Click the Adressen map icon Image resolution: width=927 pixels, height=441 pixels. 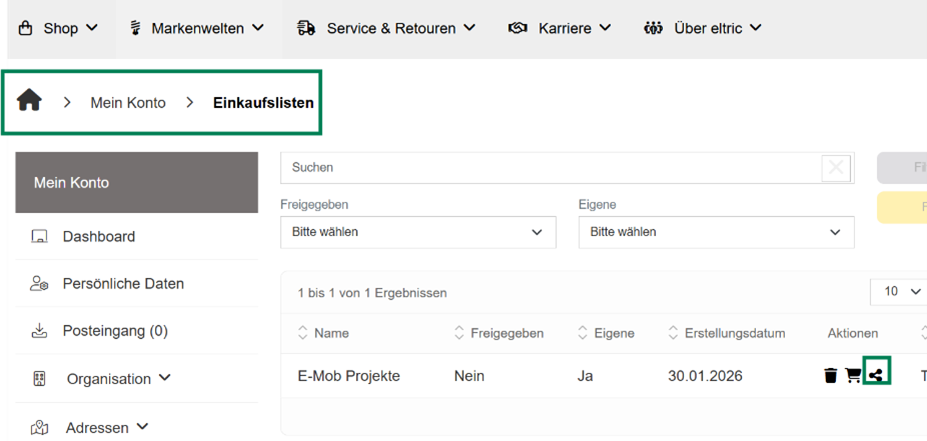pyautogui.click(x=39, y=427)
